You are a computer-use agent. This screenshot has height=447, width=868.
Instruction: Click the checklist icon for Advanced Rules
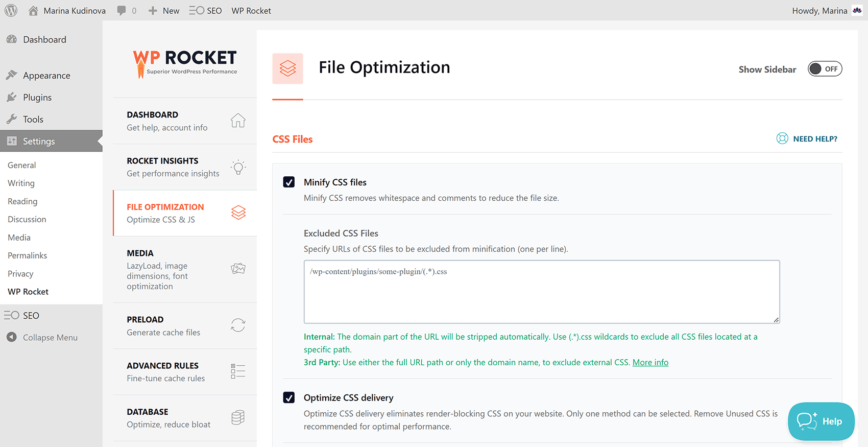[x=238, y=371]
